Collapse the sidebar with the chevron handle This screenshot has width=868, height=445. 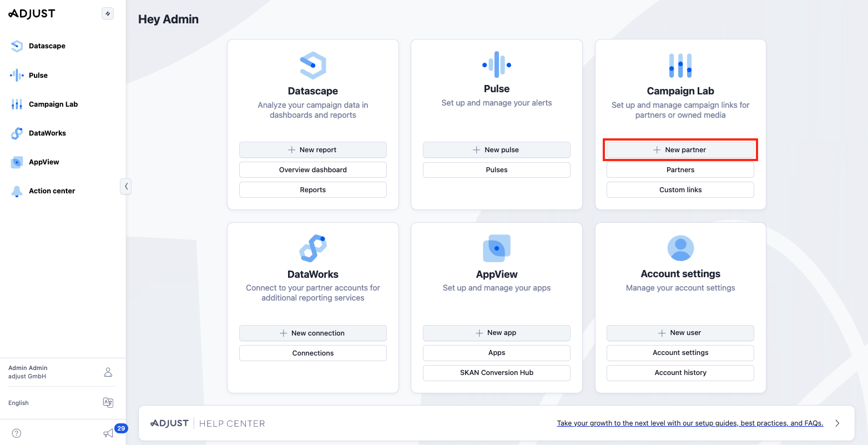[126, 187]
